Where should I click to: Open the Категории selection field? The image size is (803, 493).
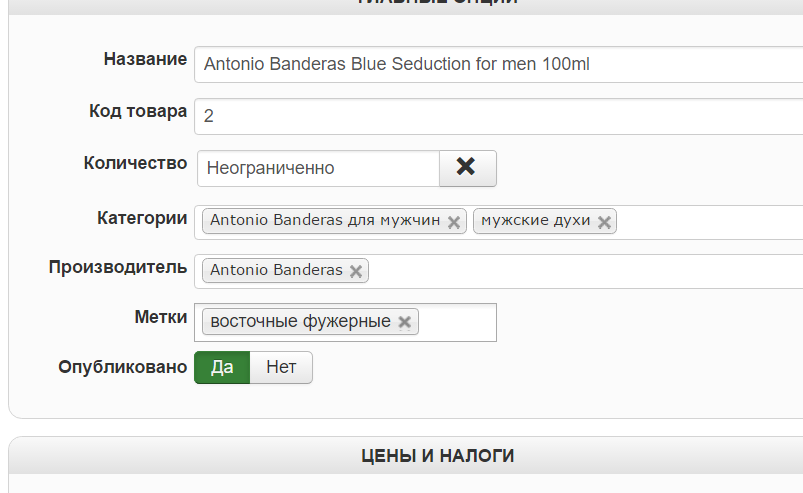[710, 221]
